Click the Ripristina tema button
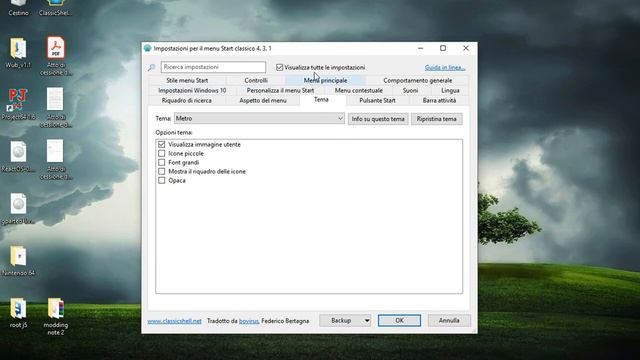 tap(436, 119)
